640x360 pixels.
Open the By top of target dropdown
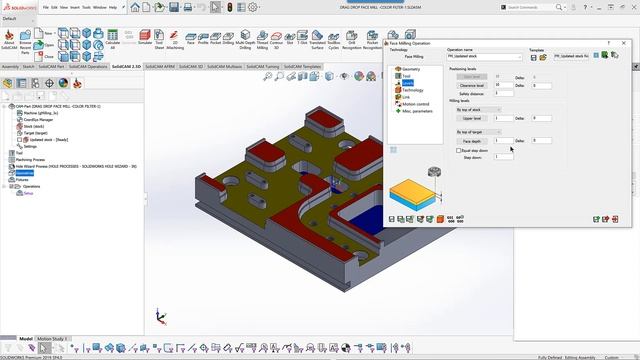(x=478, y=132)
